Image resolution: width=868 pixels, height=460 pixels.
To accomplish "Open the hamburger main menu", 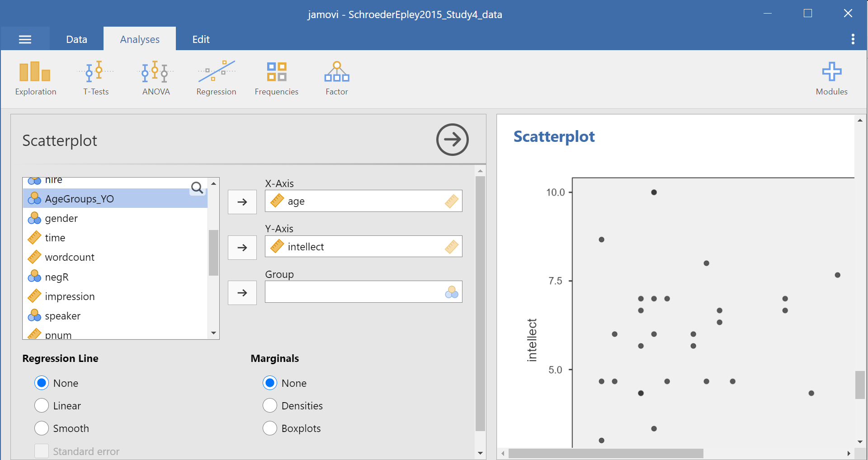I will pos(25,39).
